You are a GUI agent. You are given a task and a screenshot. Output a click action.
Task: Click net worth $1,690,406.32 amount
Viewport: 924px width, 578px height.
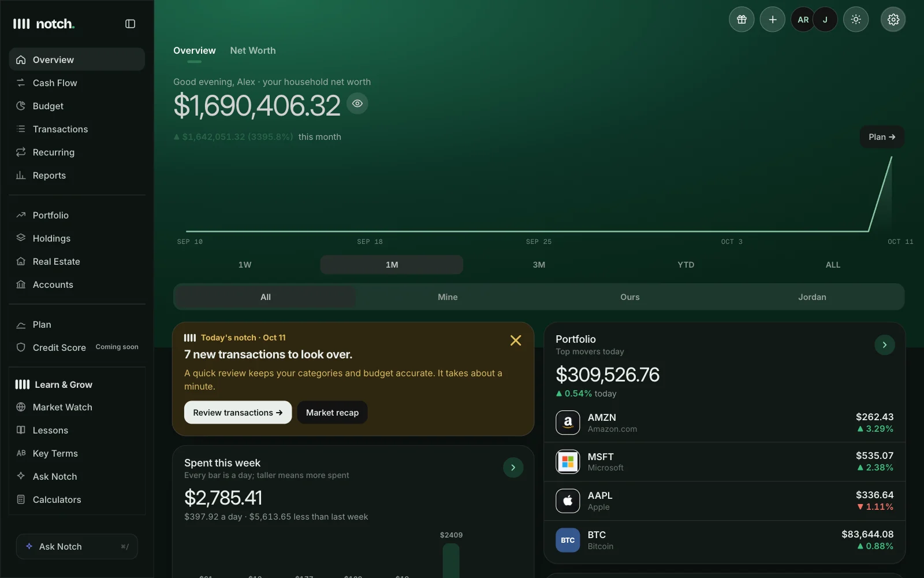pyautogui.click(x=257, y=106)
